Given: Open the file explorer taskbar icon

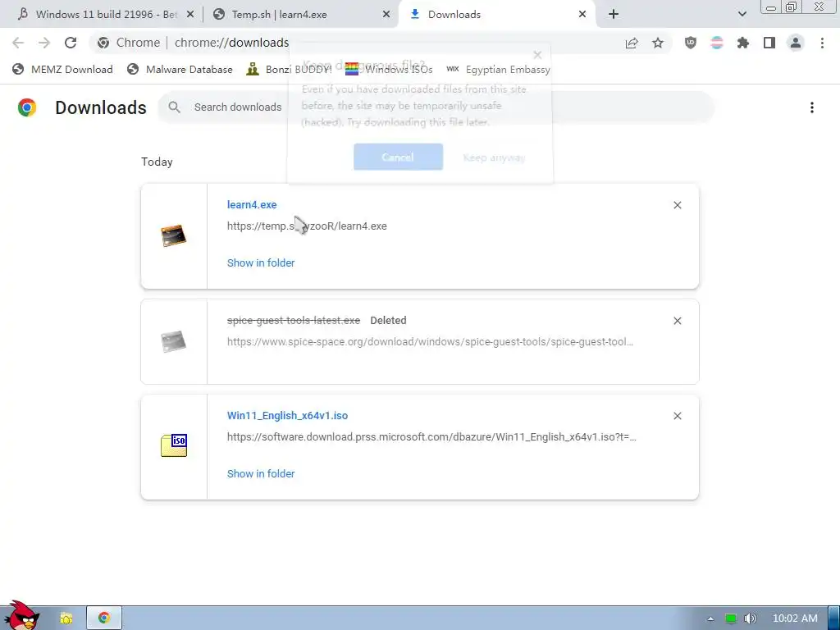Looking at the screenshot, I should 66,619.
